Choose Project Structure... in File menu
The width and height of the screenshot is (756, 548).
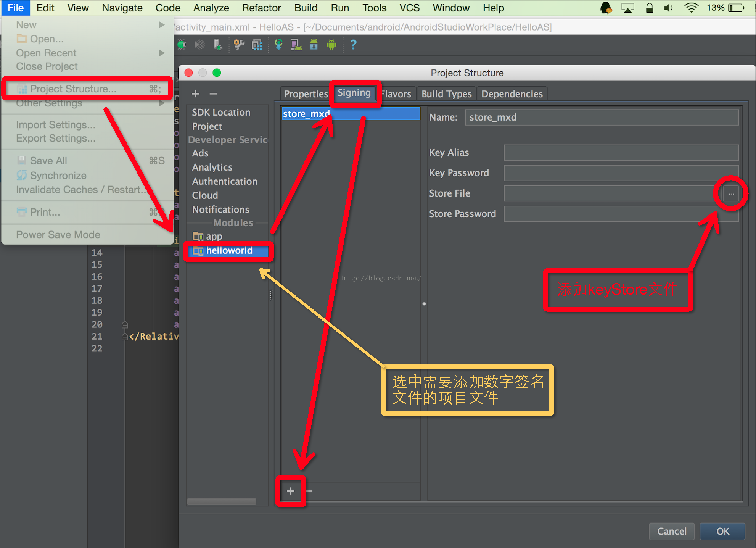point(88,89)
